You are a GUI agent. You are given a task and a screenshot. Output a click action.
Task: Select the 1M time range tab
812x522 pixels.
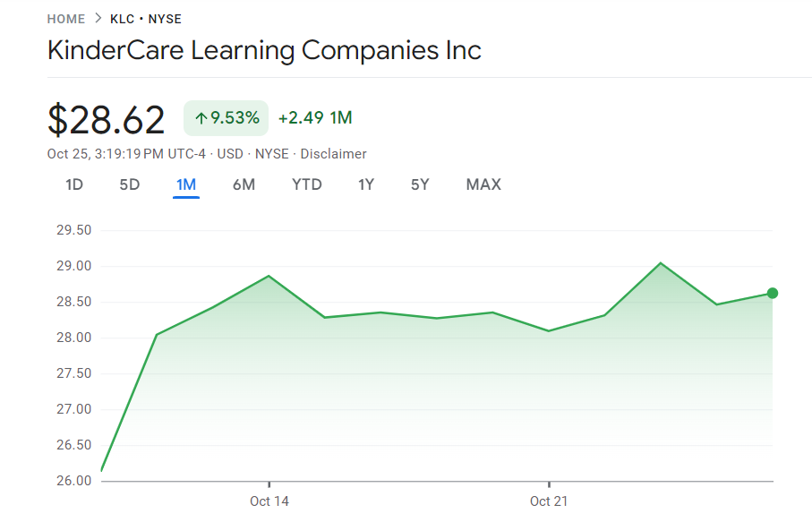point(186,185)
